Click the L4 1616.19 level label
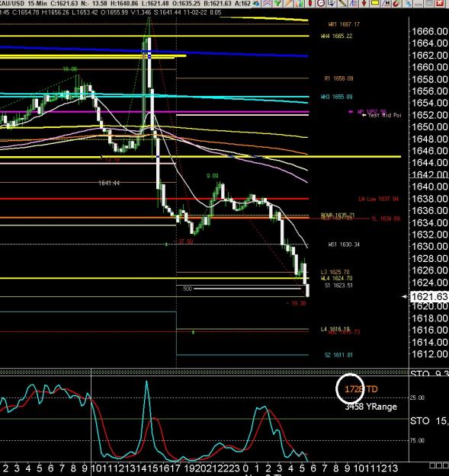Image resolution: width=449 pixels, height=476 pixels. coord(335,329)
